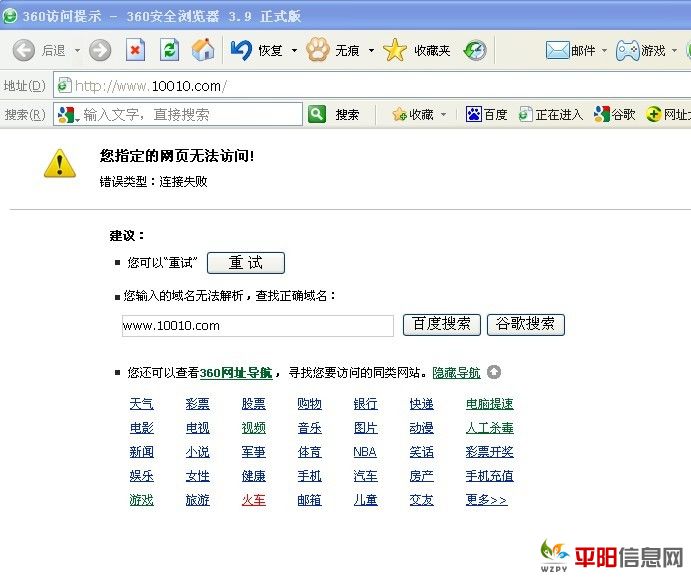This screenshot has height=581, width=691.
Task: Open the 邮箱 link
Action: coord(309,500)
